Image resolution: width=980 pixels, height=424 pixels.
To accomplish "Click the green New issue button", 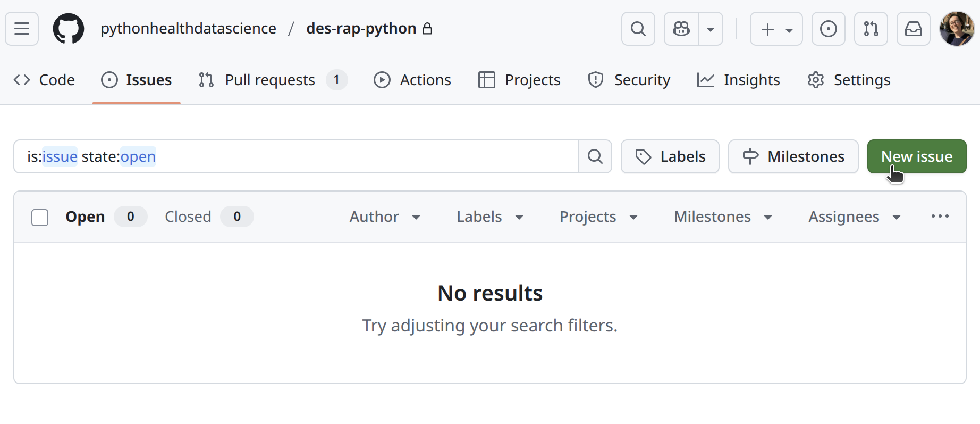I will [916, 156].
